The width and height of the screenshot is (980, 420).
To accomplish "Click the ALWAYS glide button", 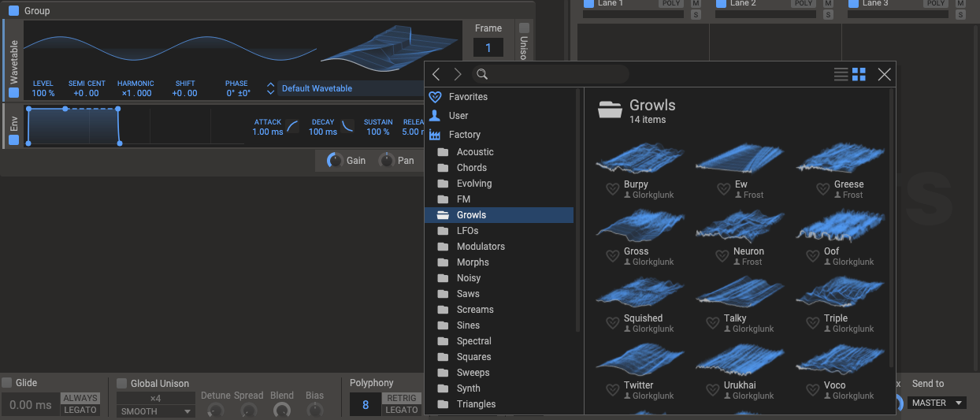I will 80,398.
